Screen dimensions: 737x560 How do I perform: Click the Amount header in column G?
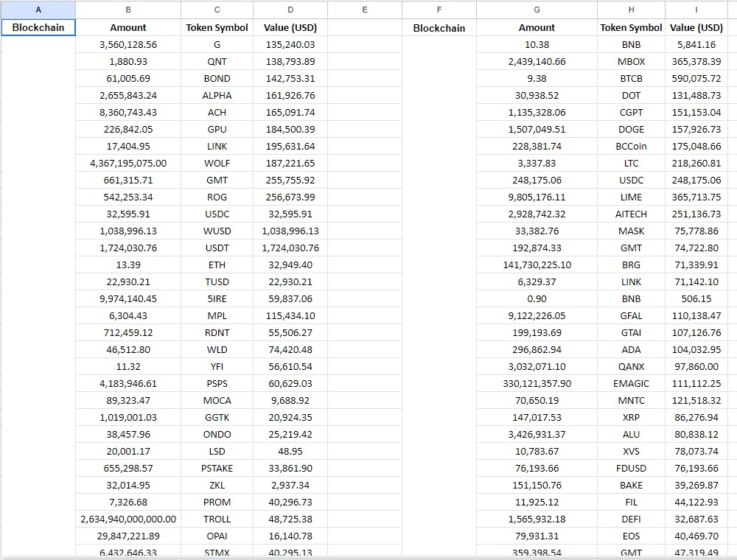point(537,27)
